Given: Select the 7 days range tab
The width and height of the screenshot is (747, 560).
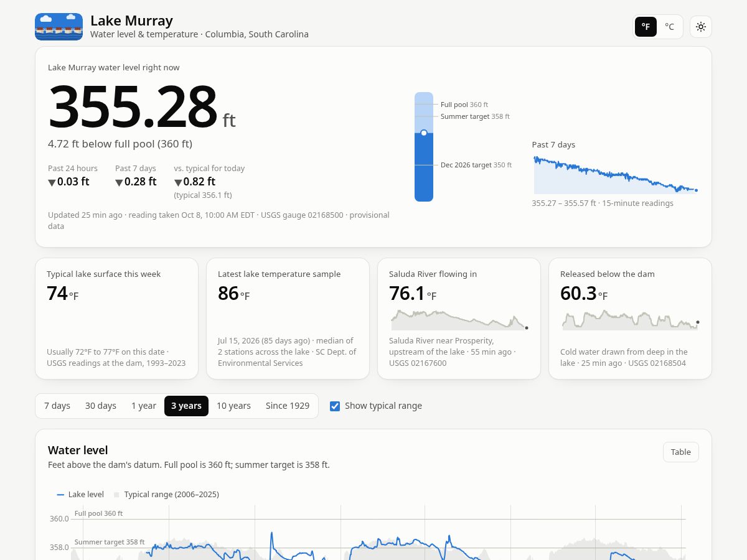Looking at the screenshot, I should point(57,406).
